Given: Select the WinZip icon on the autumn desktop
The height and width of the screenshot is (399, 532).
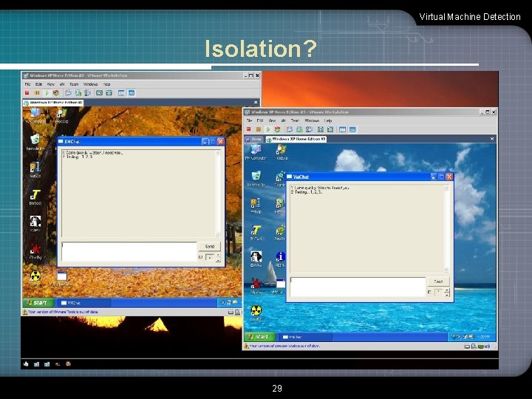Looking at the screenshot, I should coord(35,170).
